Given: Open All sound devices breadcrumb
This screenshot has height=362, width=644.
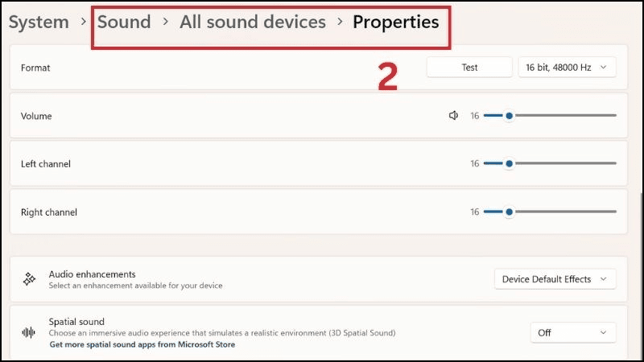Looking at the screenshot, I should point(252,22).
